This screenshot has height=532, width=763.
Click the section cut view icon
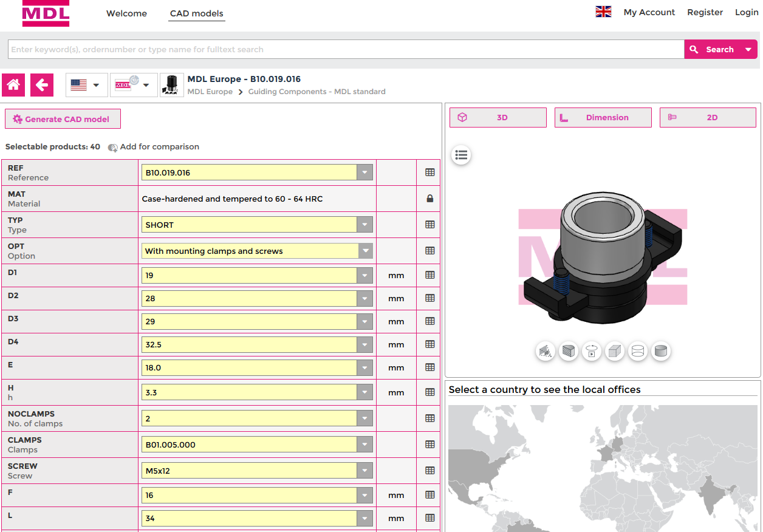(x=546, y=351)
